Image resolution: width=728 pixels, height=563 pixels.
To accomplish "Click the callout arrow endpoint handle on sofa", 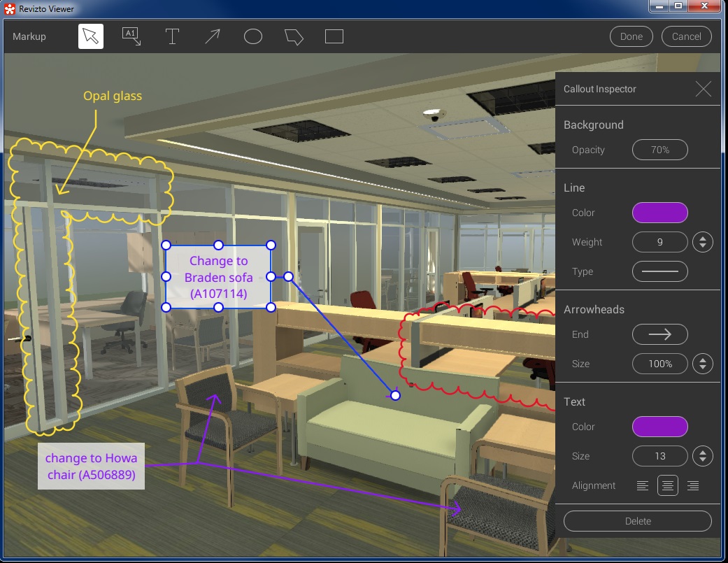I will [395, 395].
